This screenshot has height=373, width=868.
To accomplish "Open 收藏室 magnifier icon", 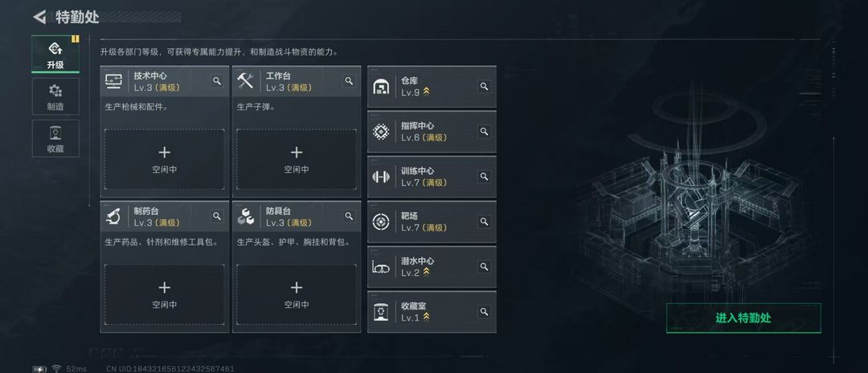I will point(484,311).
